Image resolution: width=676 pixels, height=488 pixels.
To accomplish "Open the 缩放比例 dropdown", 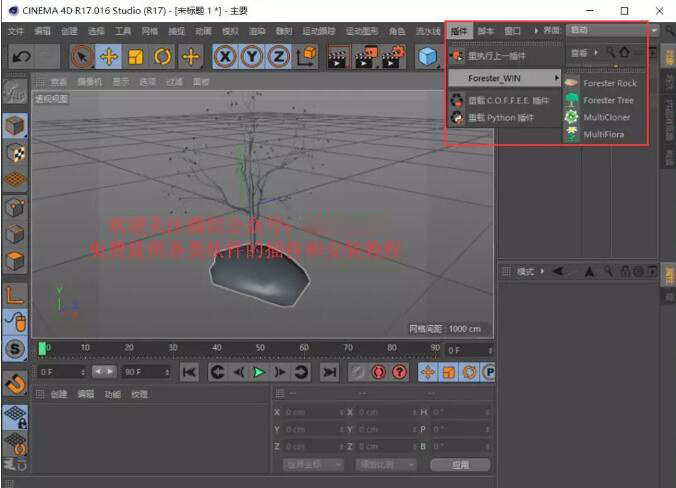I will (x=385, y=465).
